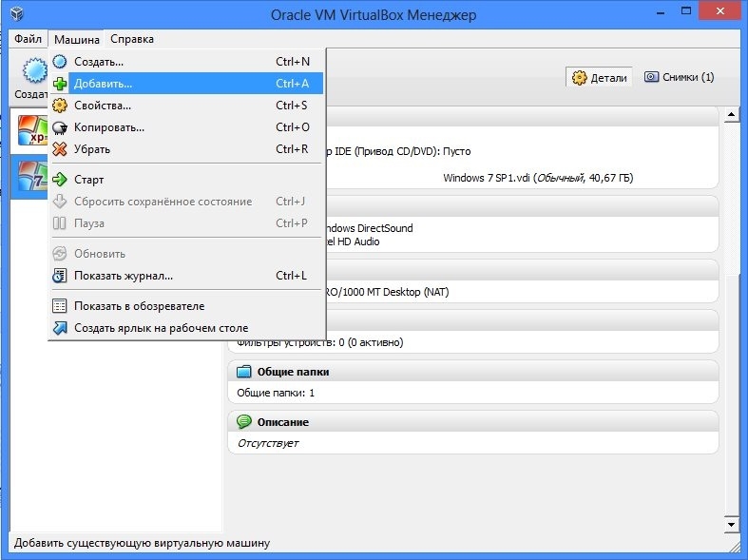Viewport: 748px width, 560px height.
Task: Select Убрать menu entry
Action: pos(187,149)
